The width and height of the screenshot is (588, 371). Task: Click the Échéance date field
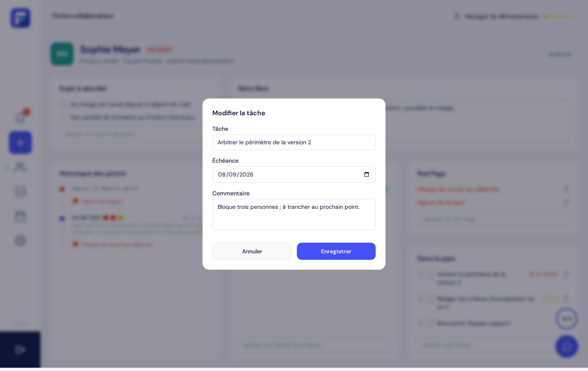294,174
